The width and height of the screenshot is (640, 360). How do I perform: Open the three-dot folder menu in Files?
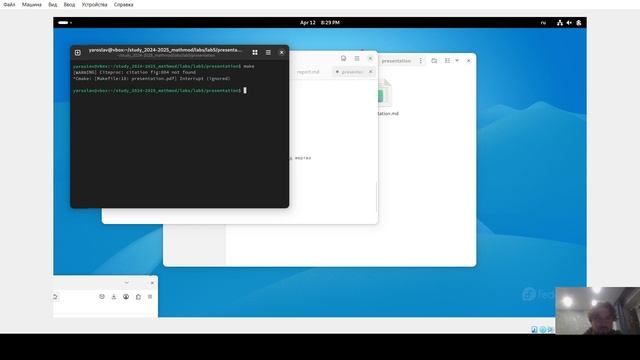pyautogui.click(x=420, y=61)
